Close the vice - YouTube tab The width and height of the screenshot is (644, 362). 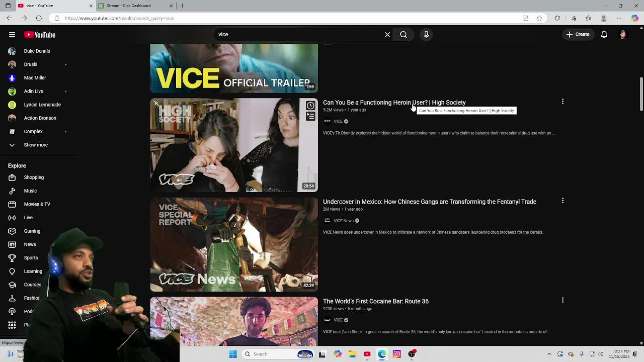(x=91, y=6)
